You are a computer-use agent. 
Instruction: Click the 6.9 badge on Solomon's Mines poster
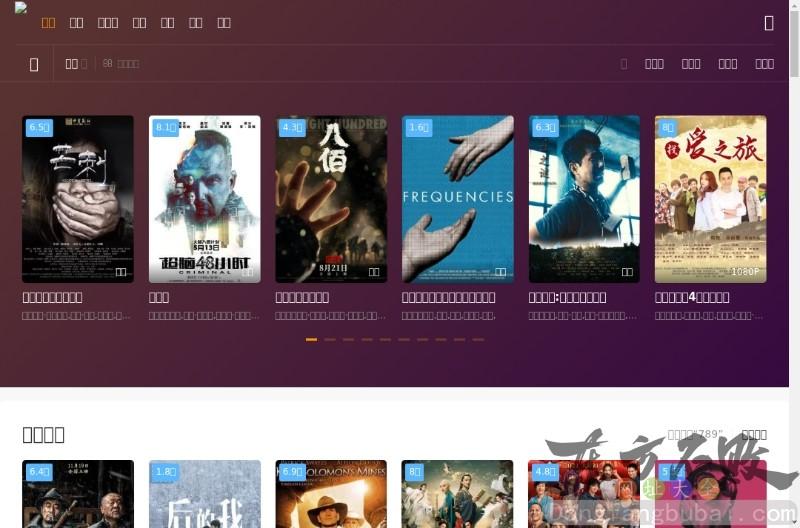[x=293, y=472]
